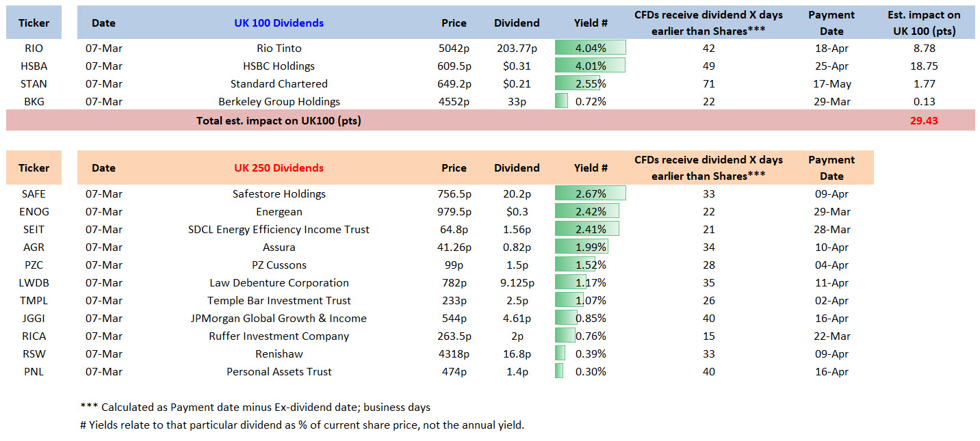Select the 'Energean' company name
980x441 pixels.
coord(279,211)
